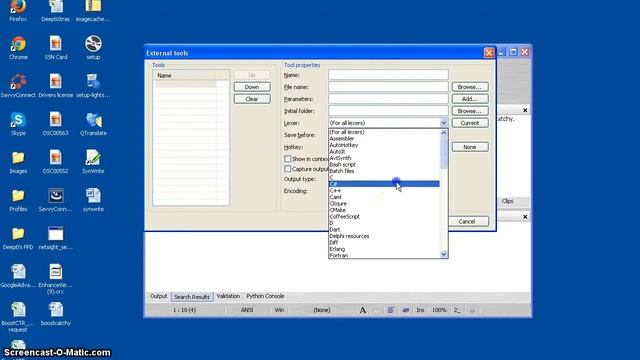Select C++ in the lexer list

click(x=384, y=191)
